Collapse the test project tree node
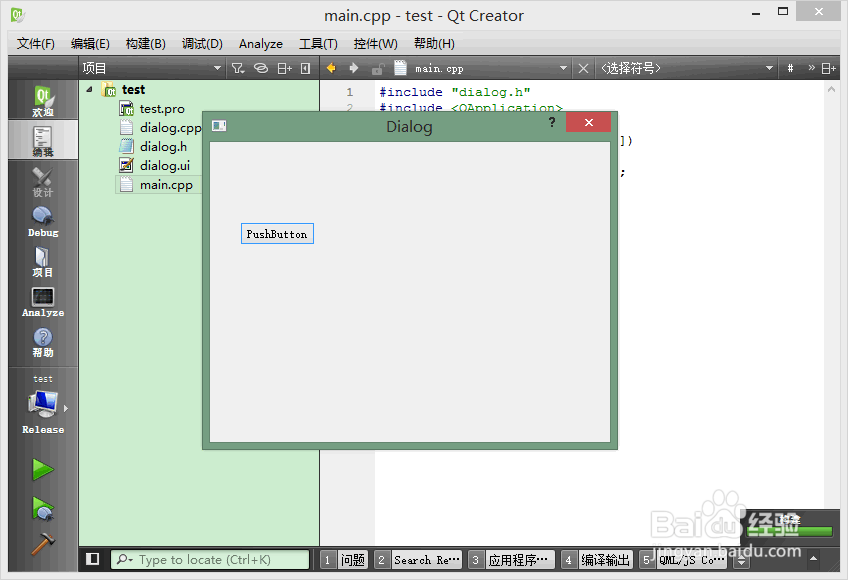848x580 pixels. point(89,89)
